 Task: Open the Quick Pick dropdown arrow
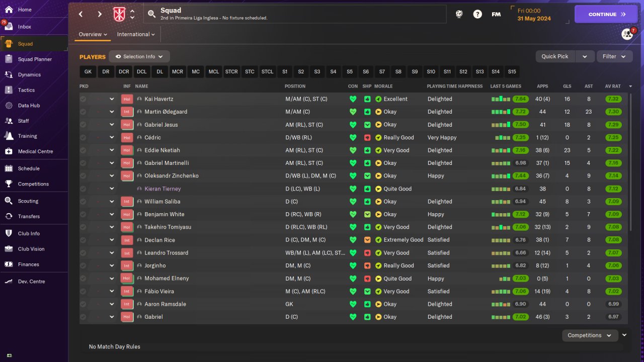click(585, 57)
